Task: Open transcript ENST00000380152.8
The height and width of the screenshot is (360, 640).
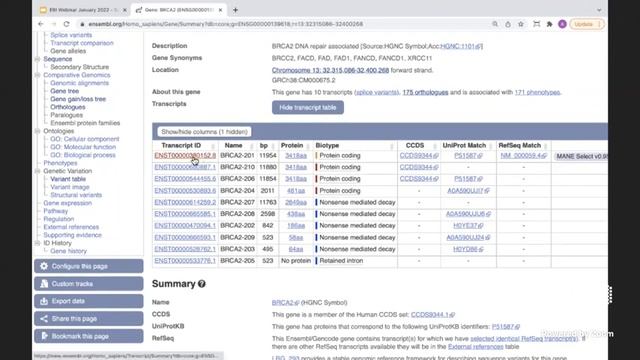Action: click(185, 156)
